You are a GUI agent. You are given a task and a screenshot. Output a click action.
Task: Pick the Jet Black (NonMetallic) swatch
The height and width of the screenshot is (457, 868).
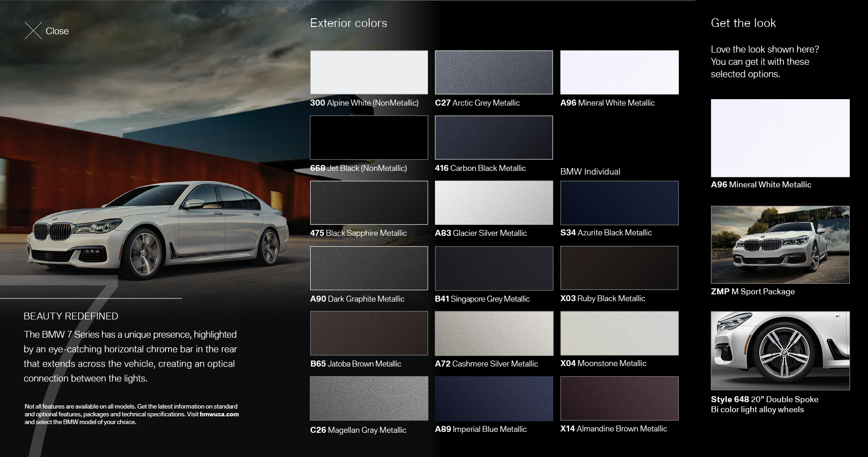click(x=369, y=138)
